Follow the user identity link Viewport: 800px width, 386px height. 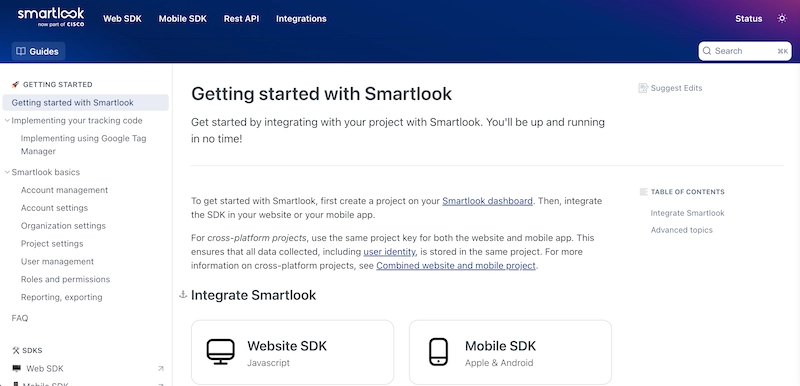[389, 252]
